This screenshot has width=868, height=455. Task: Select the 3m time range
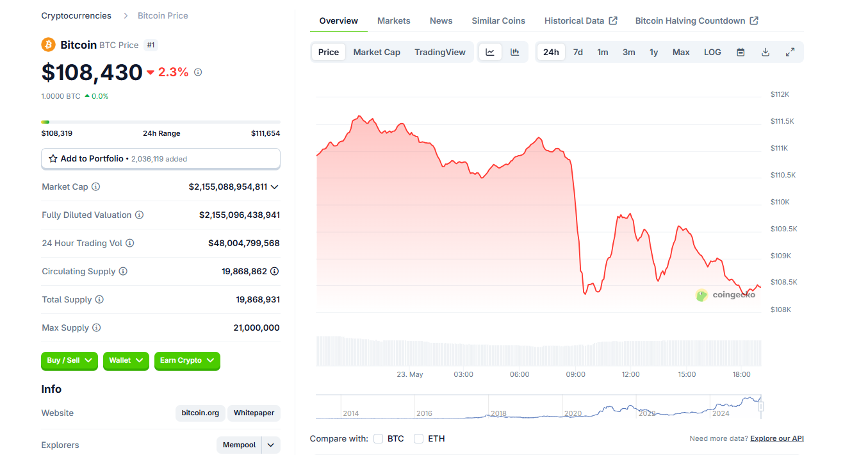pos(629,53)
